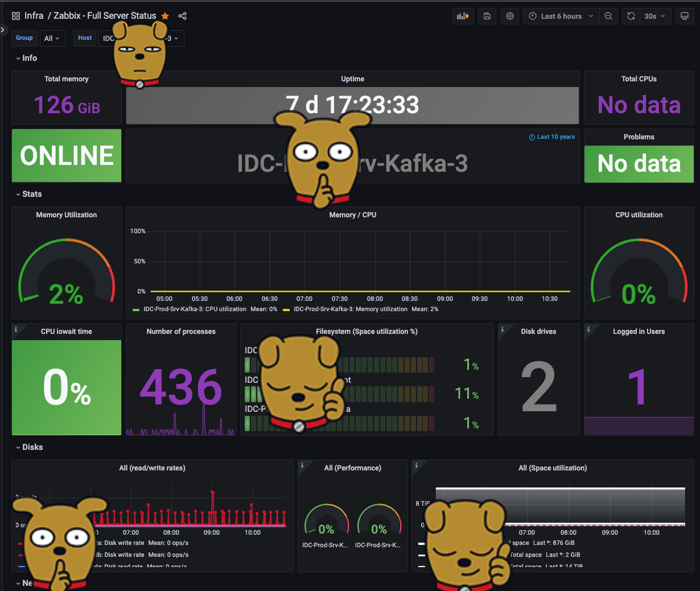Click the 126 GiB total memory value
Screen dimensions: 700x591
click(67, 105)
